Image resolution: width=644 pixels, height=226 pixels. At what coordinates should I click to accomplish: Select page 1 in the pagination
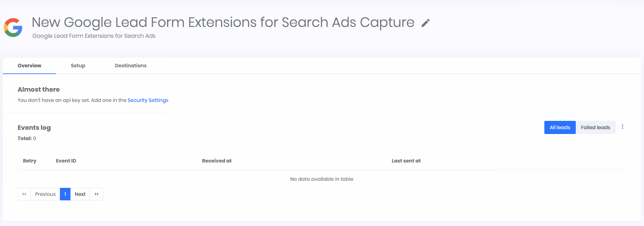[x=65, y=194]
